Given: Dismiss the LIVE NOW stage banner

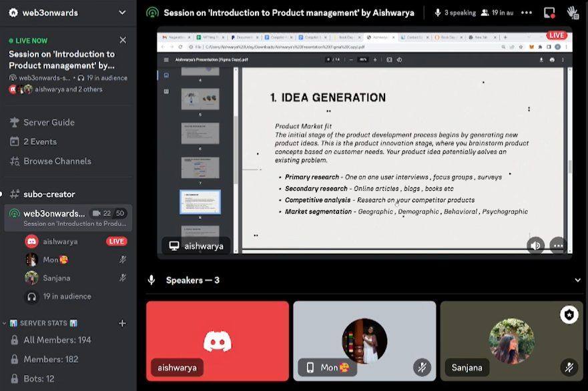Looking at the screenshot, I should click(x=123, y=40).
